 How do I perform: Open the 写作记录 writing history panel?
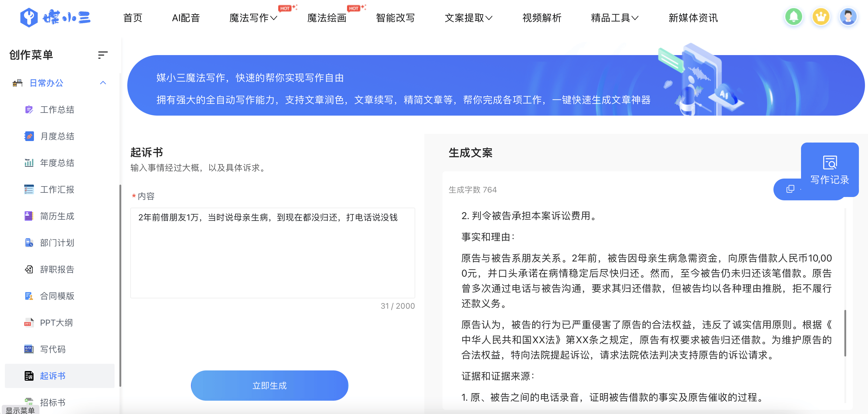(829, 170)
